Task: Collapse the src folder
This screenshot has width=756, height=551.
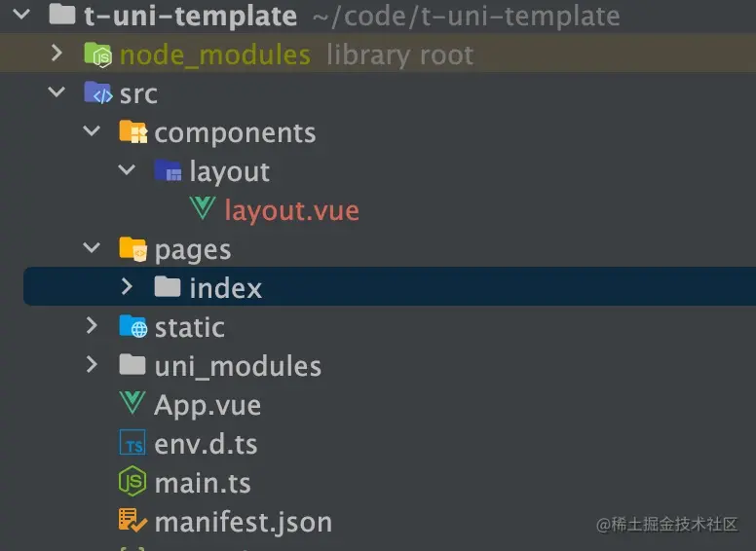Action: (x=57, y=93)
